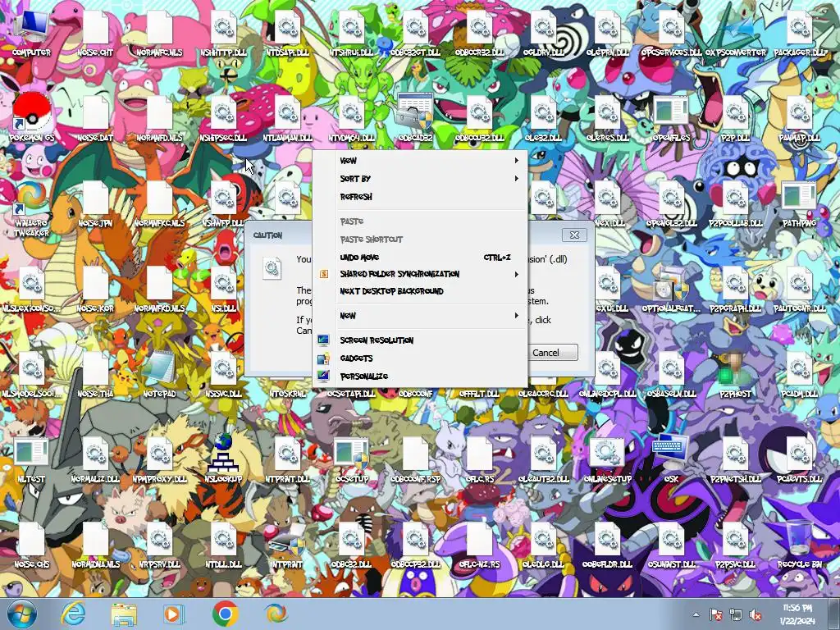
Task: Select the P2PHOST desktop icon
Action: 735,373
